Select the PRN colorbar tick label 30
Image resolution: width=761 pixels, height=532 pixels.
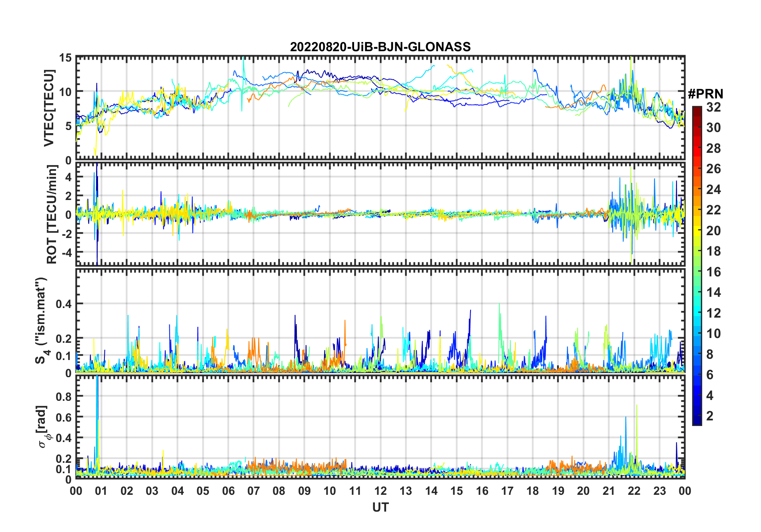tap(713, 128)
